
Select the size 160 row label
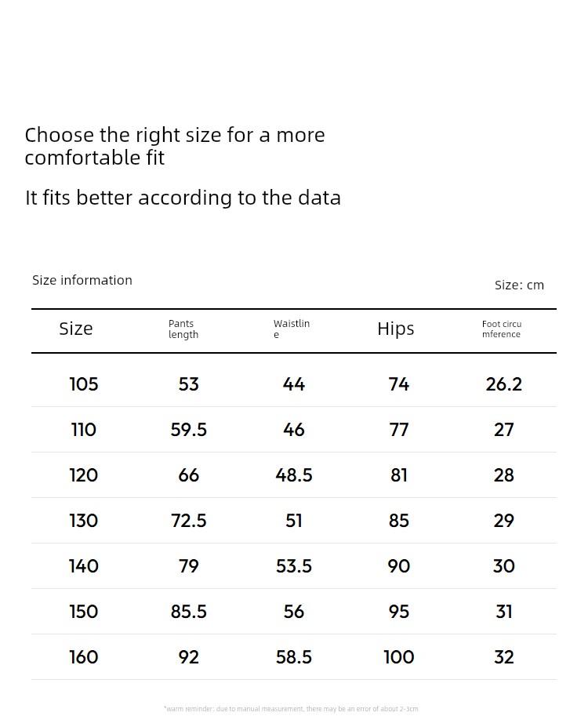pos(84,657)
